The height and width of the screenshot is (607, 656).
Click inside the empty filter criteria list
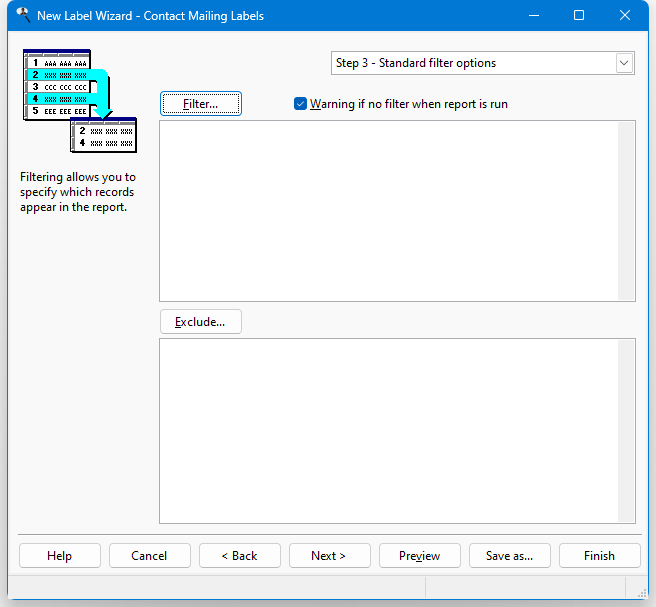coord(388,210)
